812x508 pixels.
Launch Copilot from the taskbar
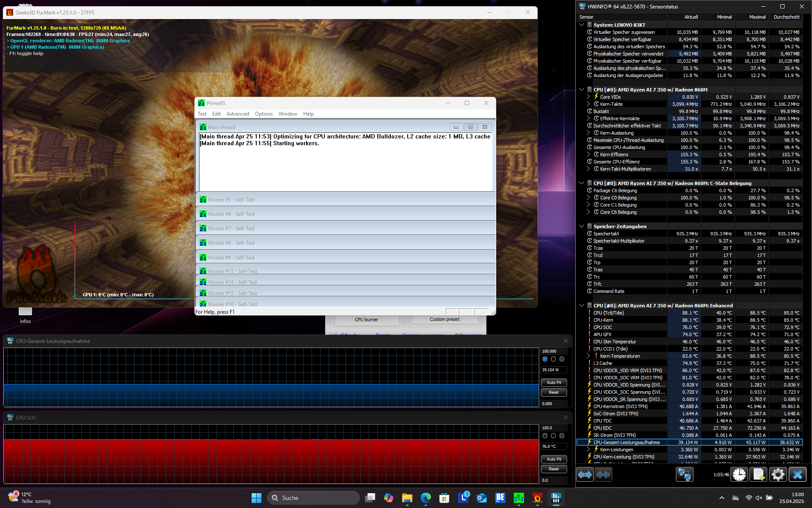click(388, 498)
